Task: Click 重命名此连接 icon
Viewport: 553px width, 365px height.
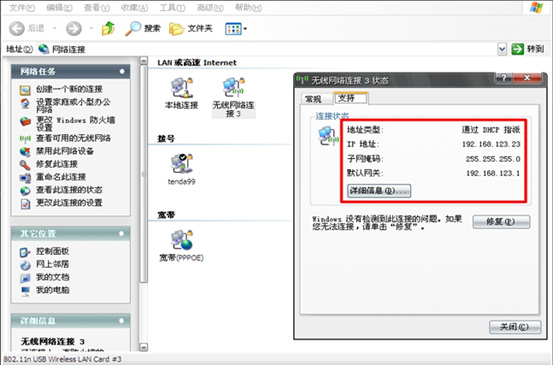Action: pos(25,178)
